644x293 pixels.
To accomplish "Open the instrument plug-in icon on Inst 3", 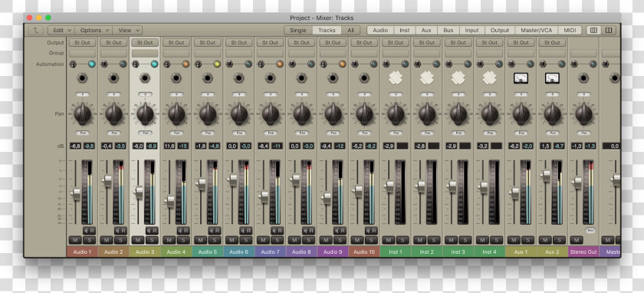I will point(458,77).
